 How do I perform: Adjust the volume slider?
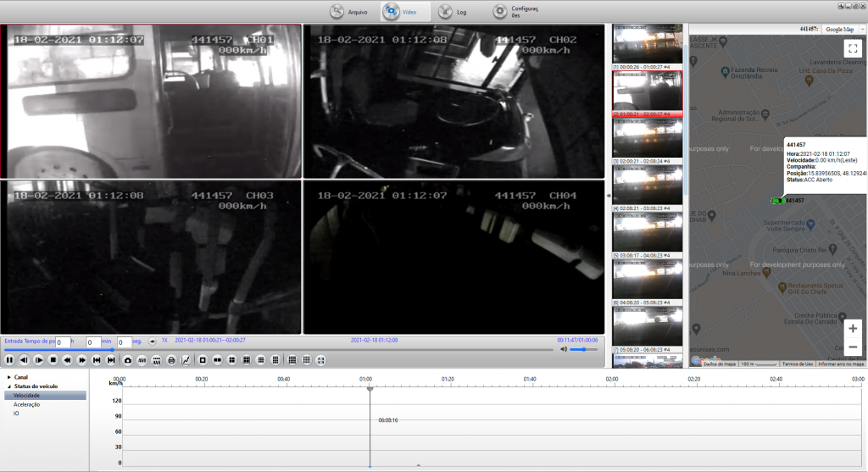click(583, 349)
